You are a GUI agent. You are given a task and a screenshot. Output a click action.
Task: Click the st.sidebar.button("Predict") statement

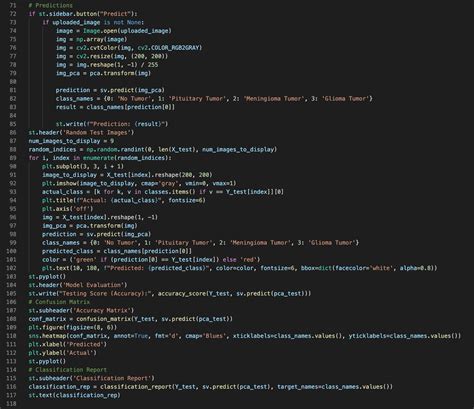tap(83, 14)
